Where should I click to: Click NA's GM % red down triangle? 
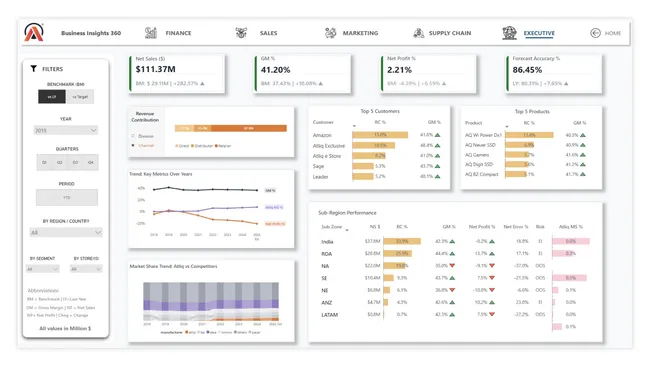point(452,266)
